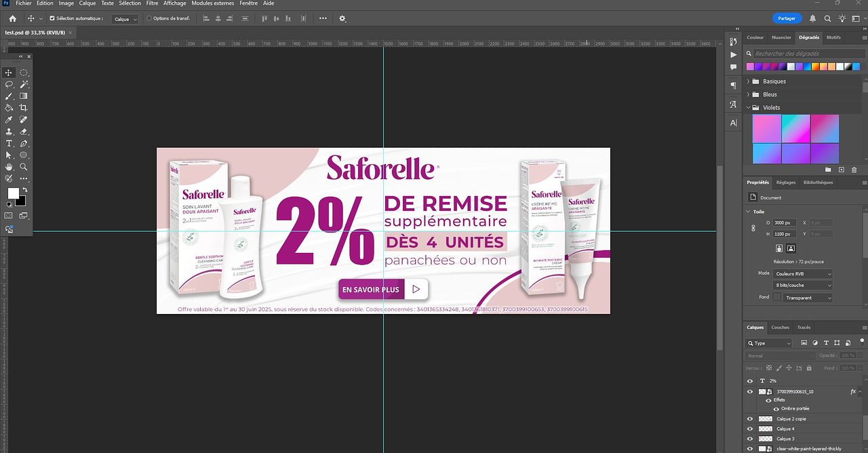The width and height of the screenshot is (868, 453).
Task: Collapse the Violets gradient folder
Action: coord(749,107)
